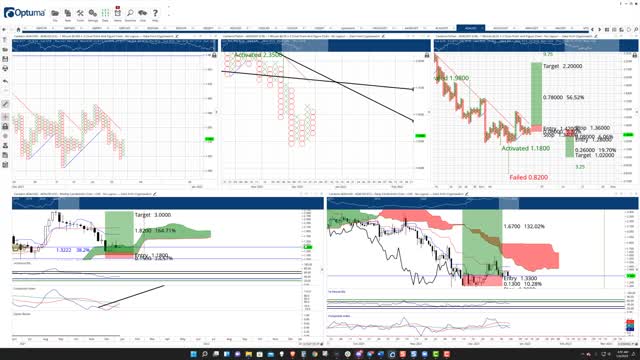Image resolution: width=640 pixels, height=360 pixels.
Task: Click the search magnifier at the tab bar end
Action: [x=636, y=29]
